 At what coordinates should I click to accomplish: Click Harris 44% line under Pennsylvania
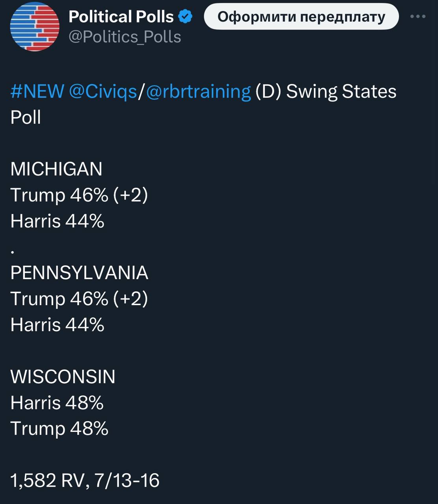coord(57,325)
